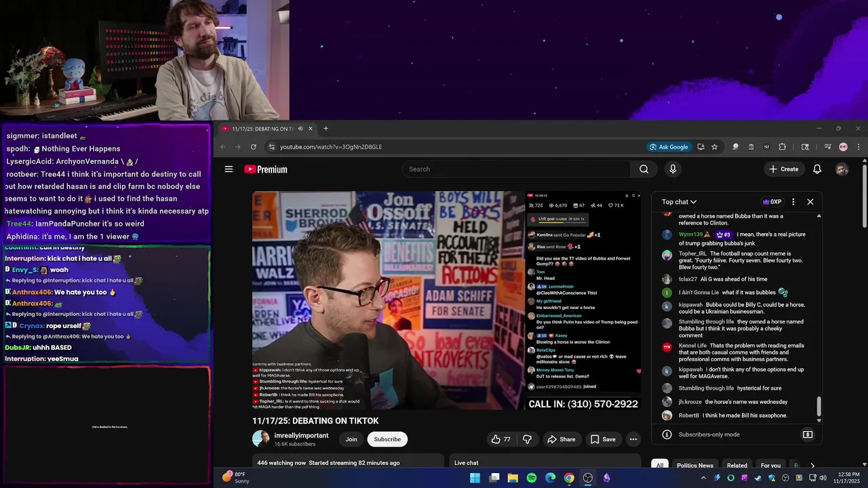
Task: Open Microsoft Edge from the taskbar
Action: tap(550, 478)
